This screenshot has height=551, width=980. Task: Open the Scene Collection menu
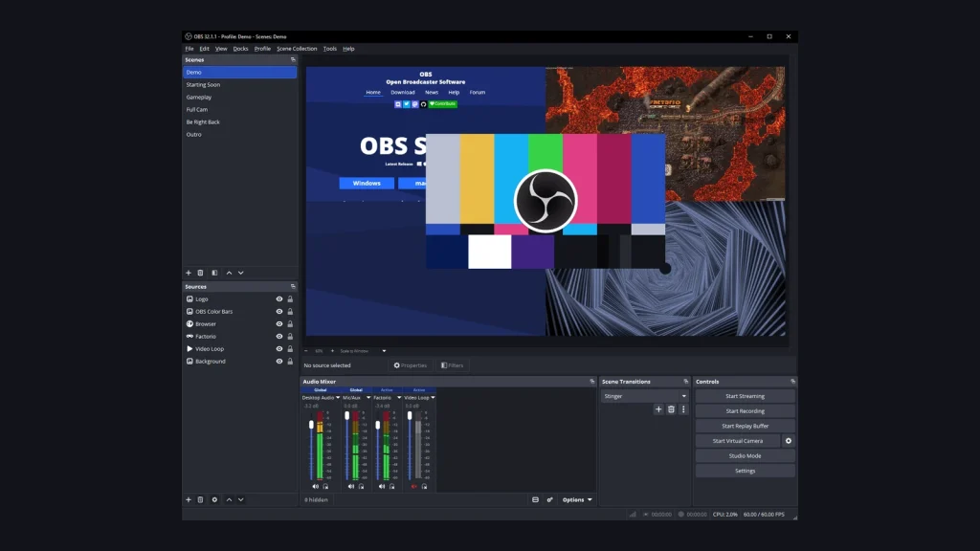click(297, 49)
